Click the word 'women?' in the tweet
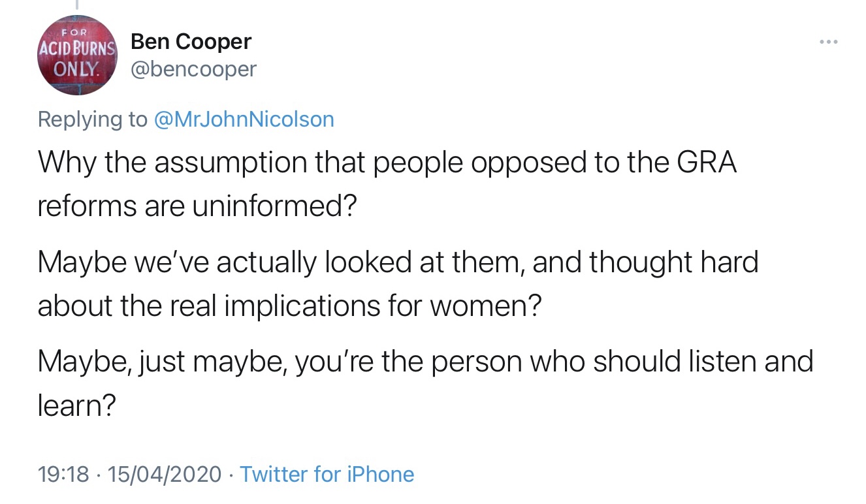This screenshot has height=504, width=866. [x=485, y=306]
